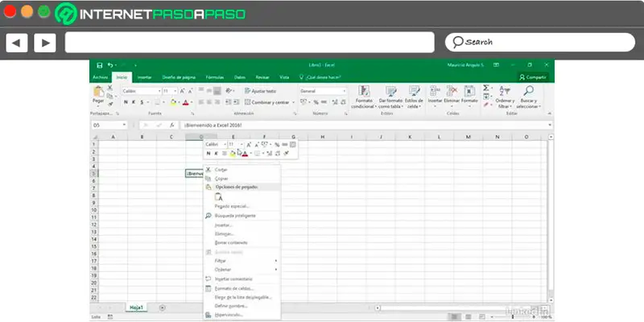Switch to the Vista tab
This screenshot has height=322, width=644.
(284, 77)
